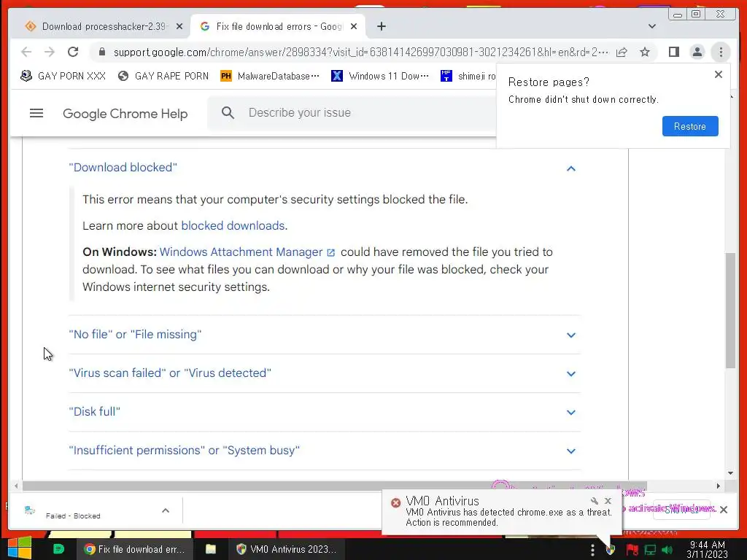
Task: Close the Fix file download errors tab
Action: (x=354, y=26)
